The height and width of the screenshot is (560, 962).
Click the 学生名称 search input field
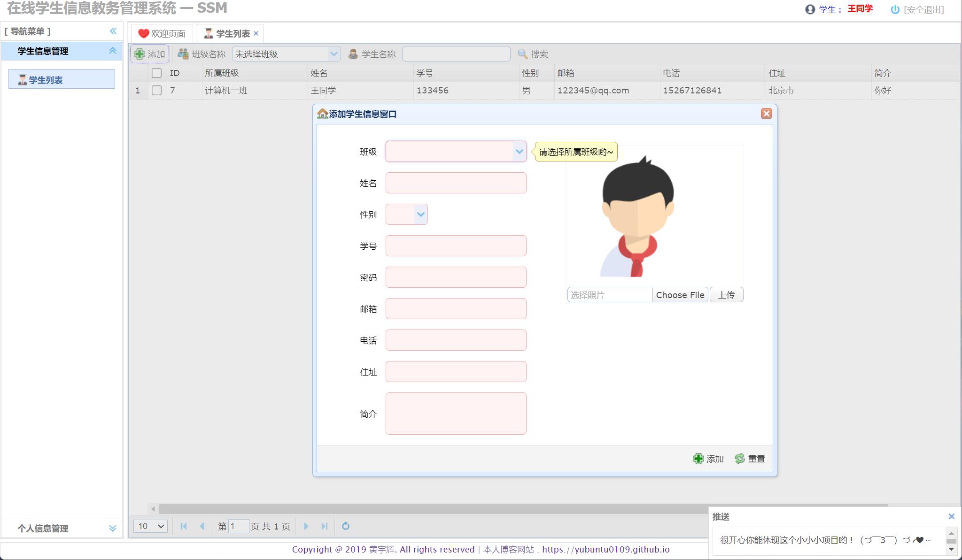[456, 54]
